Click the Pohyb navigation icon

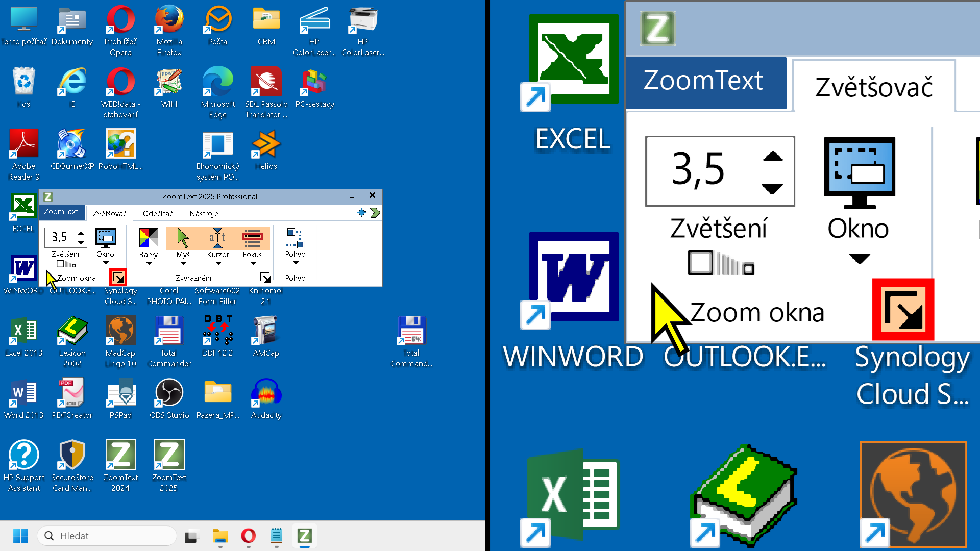pos(296,238)
